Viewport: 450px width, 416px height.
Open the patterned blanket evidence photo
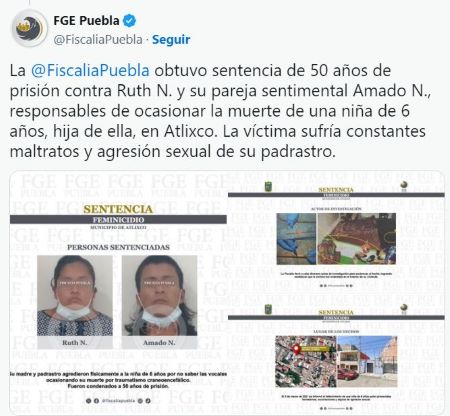[x=357, y=239]
